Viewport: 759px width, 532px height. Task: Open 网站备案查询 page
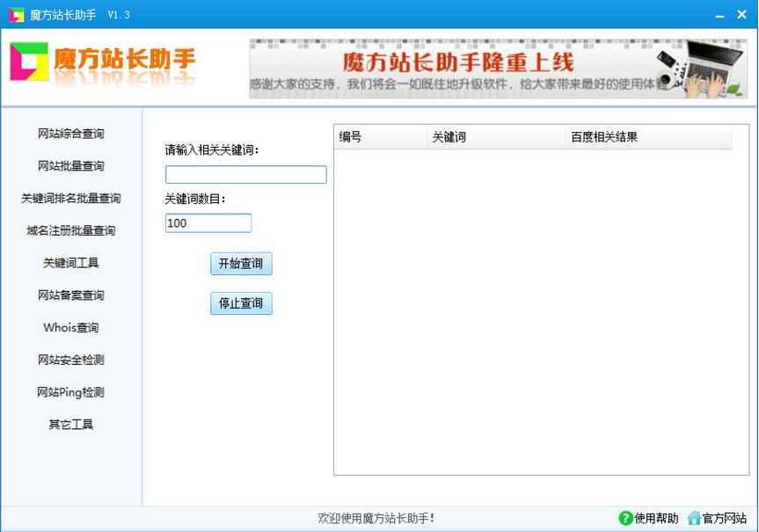coord(71,295)
